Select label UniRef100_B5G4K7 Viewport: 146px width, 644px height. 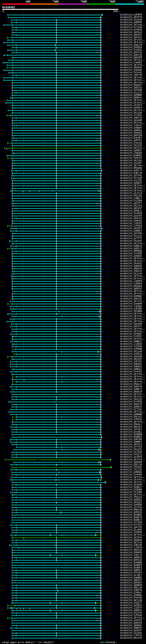click(x=131, y=85)
